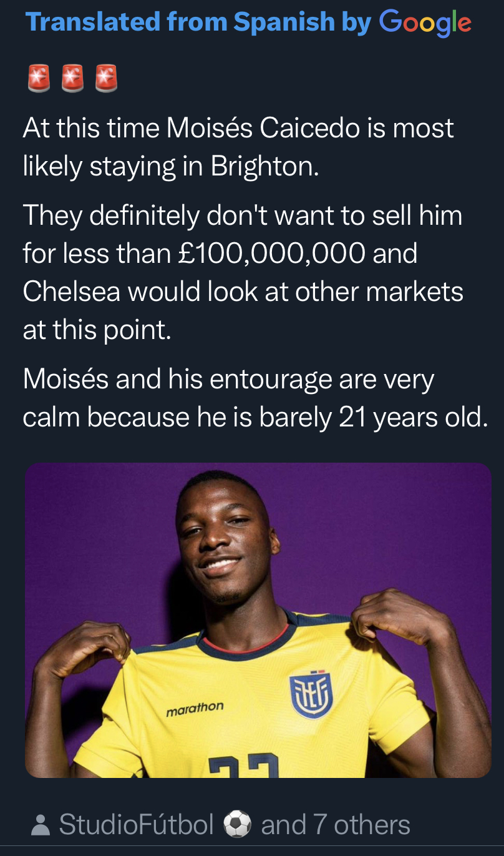Click the person icon beside StudioFútbol

tap(41, 825)
